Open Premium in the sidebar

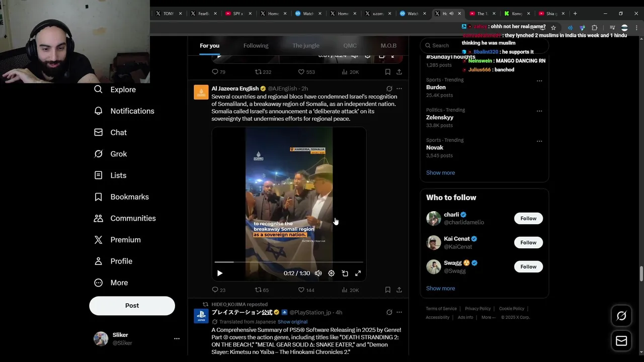117,240
